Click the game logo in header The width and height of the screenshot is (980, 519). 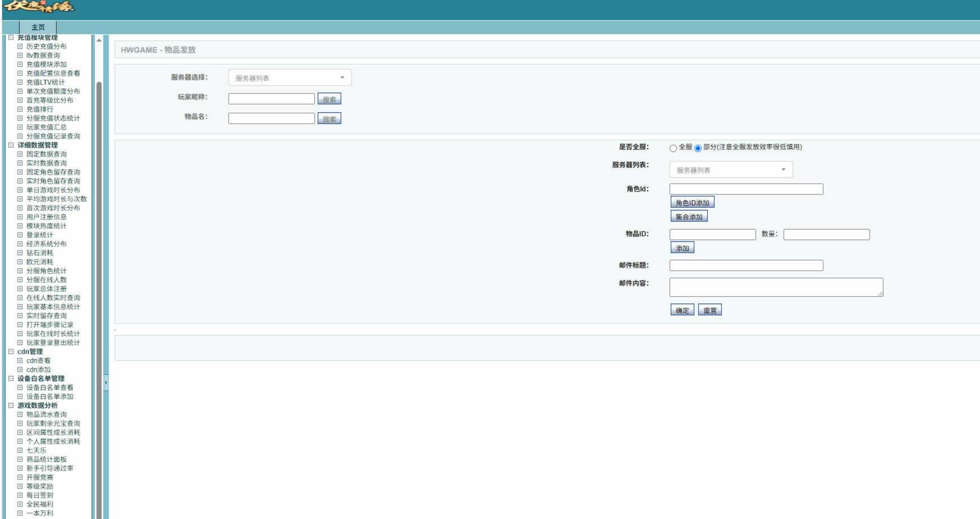point(38,7)
